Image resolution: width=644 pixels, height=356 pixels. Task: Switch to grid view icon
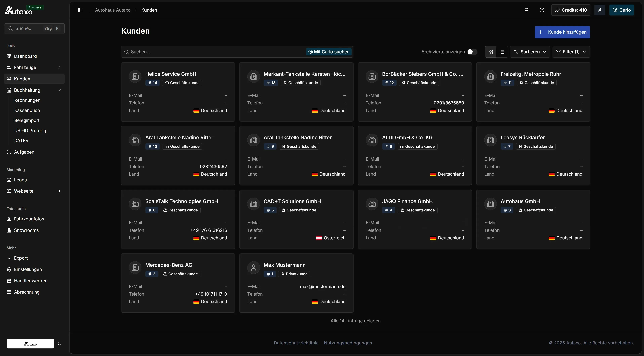pos(490,52)
